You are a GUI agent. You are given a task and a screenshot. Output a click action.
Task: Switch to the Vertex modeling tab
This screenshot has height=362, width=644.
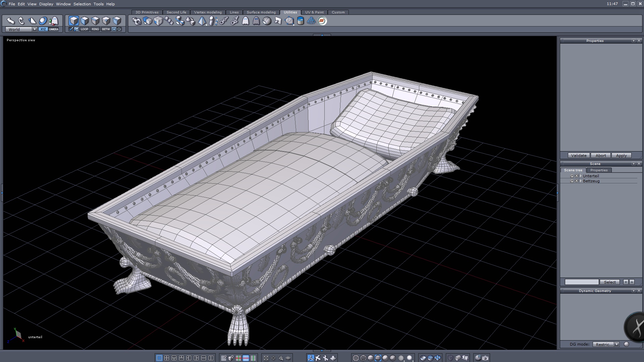click(x=208, y=12)
